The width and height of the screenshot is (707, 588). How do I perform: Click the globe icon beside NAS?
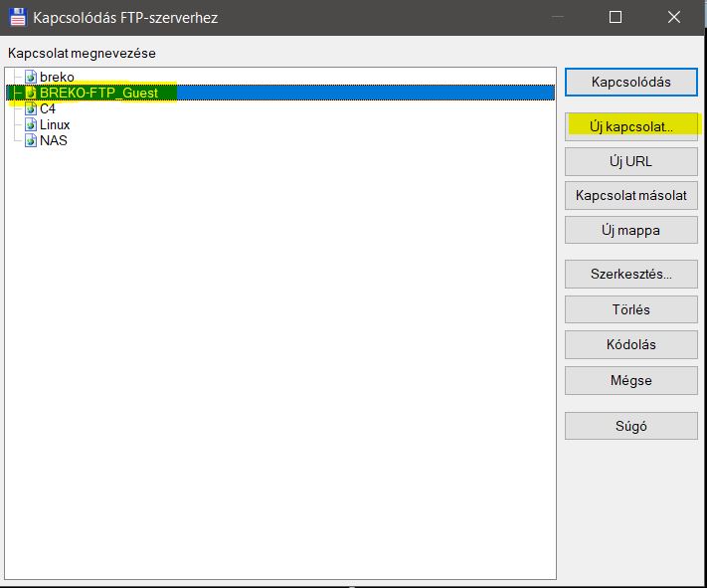(31, 140)
